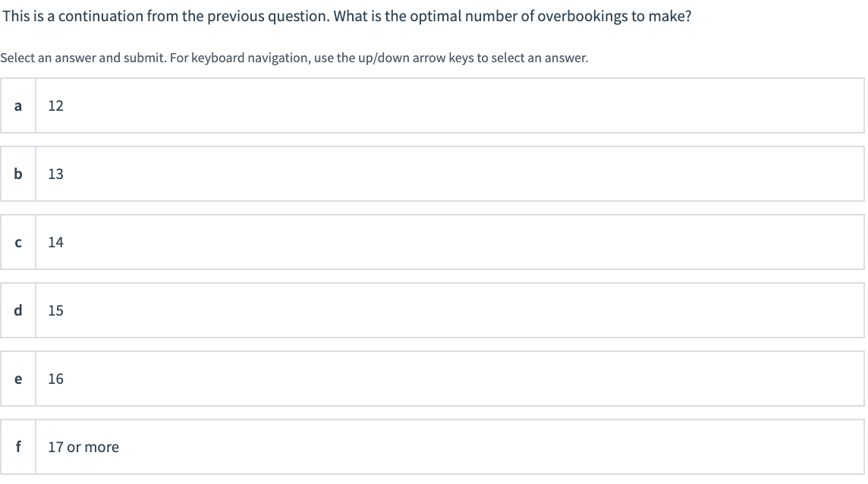Screen dimensions: 868x484
Task: Click the letter a in the first row
Action: click(x=17, y=105)
